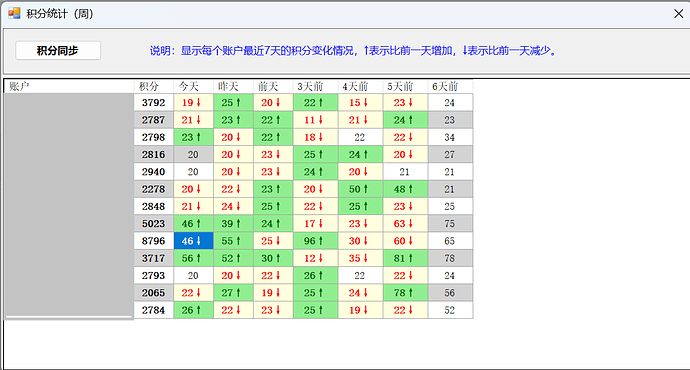Click the 5天前 cell 60↓ in row 8796

coord(405,241)
